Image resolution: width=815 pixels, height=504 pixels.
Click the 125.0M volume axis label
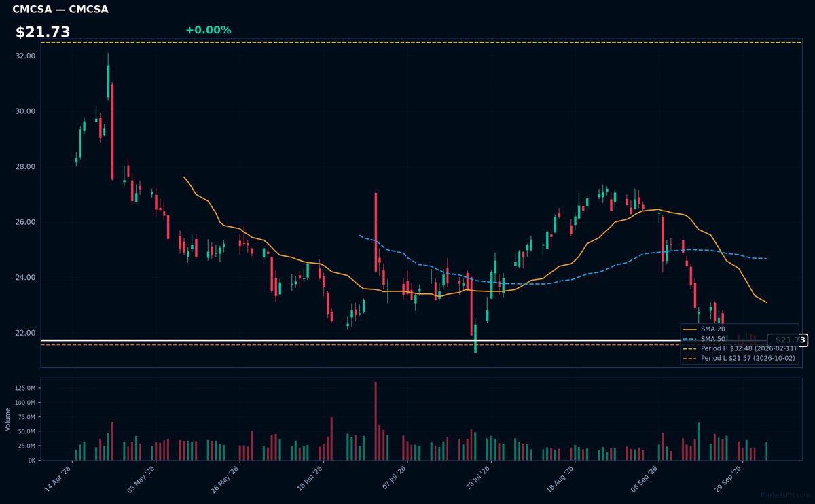pyautogui.click(x=25, y=388)
